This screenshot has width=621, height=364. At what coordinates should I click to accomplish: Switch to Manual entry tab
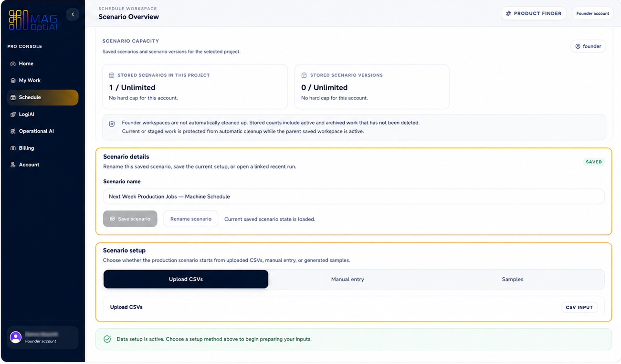point(347,279)
